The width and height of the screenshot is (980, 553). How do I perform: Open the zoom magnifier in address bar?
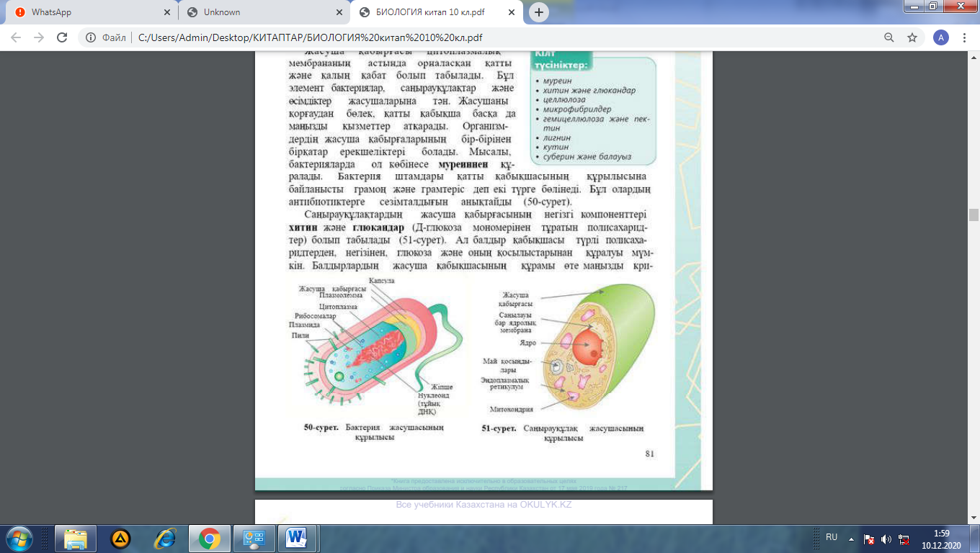tap(890, 37)
